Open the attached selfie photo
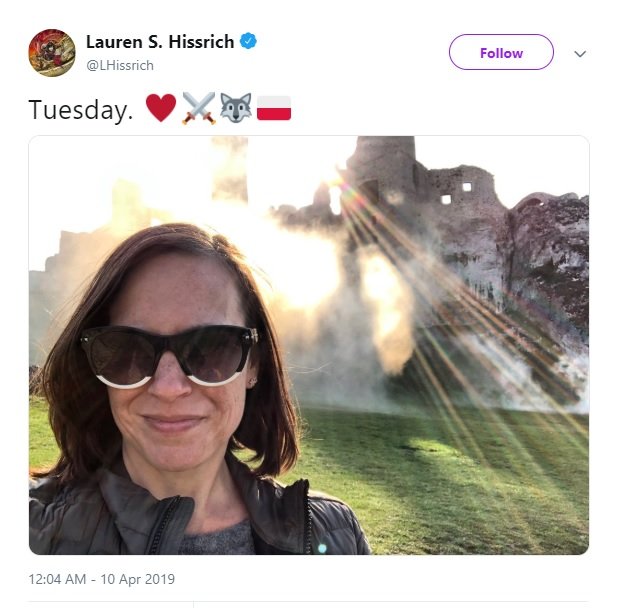624x608 pixels. click(x=308, y=345)
